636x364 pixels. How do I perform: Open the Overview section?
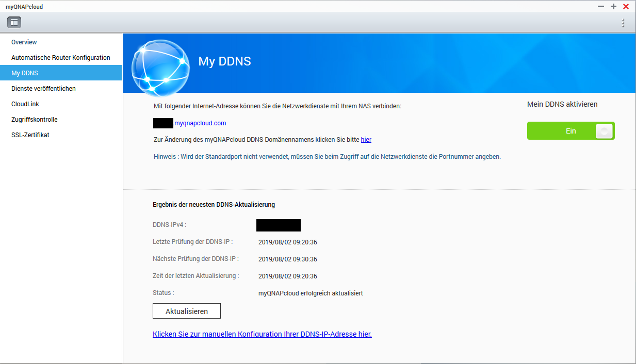click(x=24, y=42)
